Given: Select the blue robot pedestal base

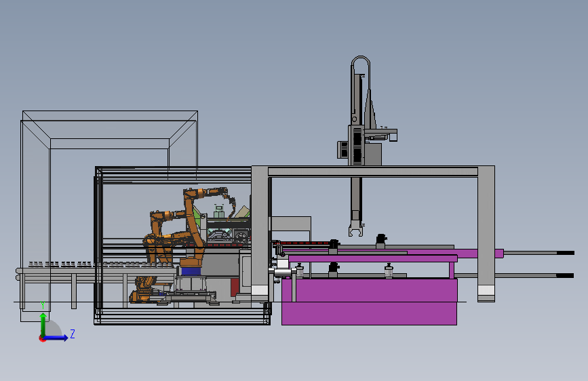Looking at the screenshot, I should [x=191, y=271].
